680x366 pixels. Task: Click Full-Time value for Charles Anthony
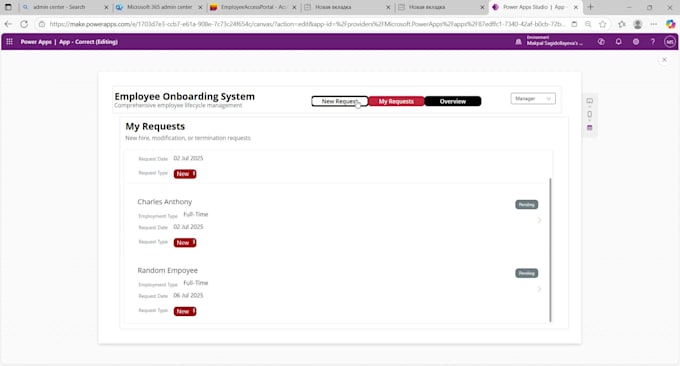coord(196,214)
